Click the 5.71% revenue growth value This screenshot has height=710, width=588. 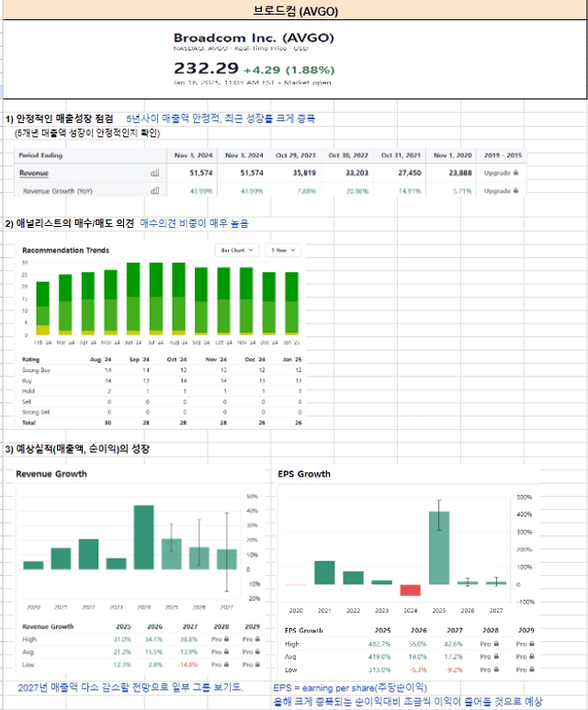(462, 191)
